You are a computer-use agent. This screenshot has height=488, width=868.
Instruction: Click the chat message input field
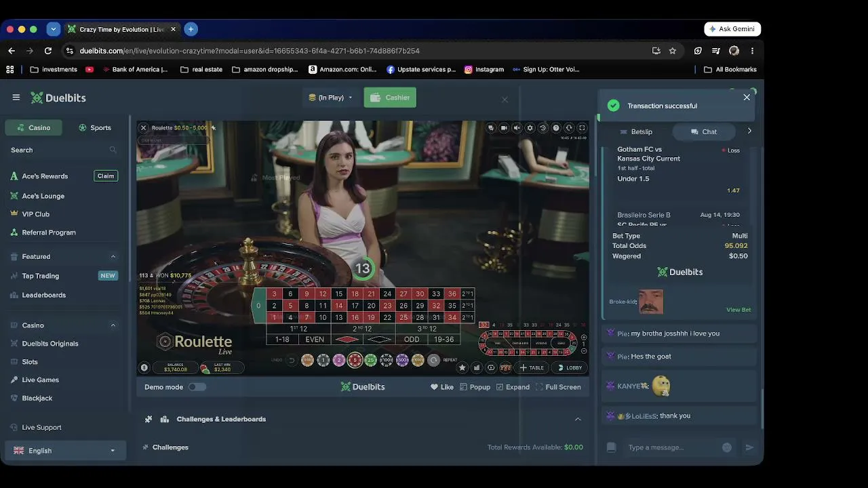(671, 447)
